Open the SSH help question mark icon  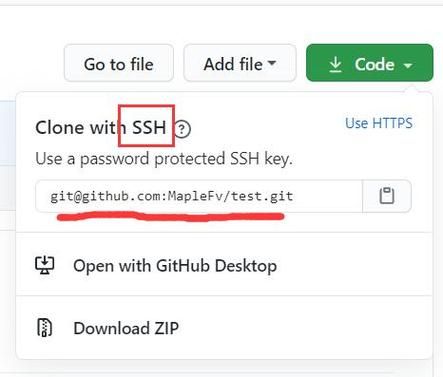pyautogui.click(x=182, y=129)
